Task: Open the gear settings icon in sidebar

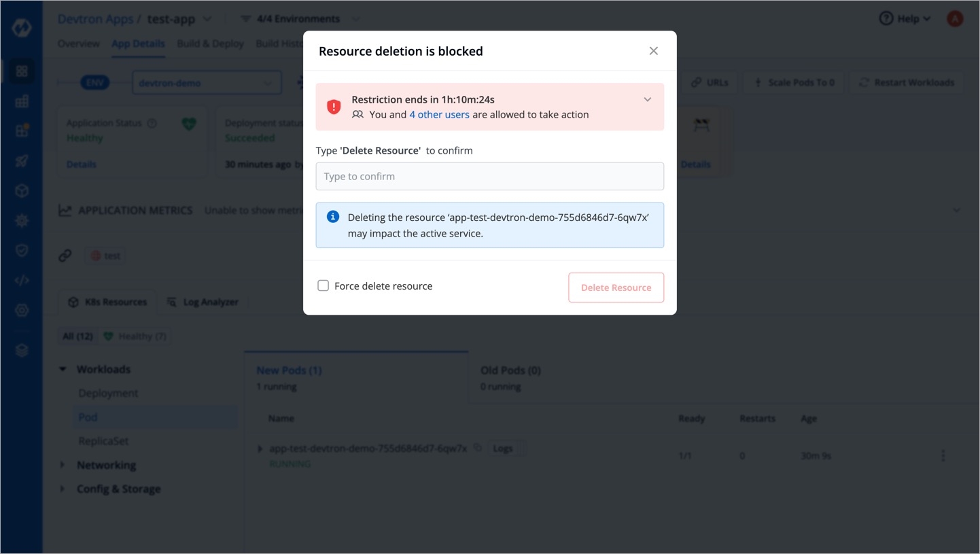Action: point(22,310)
